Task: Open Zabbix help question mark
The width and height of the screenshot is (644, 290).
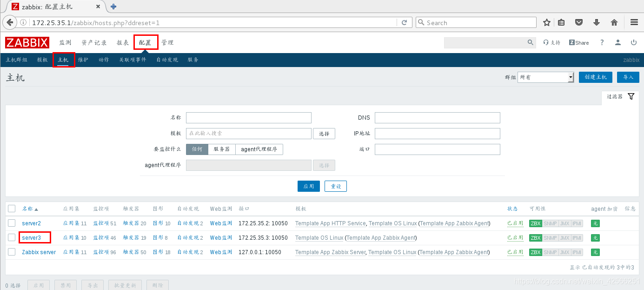Action: coord(602,42)
